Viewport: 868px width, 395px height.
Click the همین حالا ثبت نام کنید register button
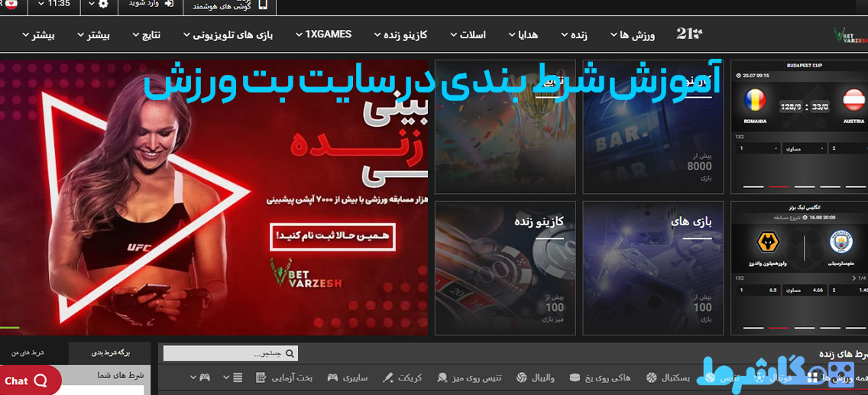point(332,235)
